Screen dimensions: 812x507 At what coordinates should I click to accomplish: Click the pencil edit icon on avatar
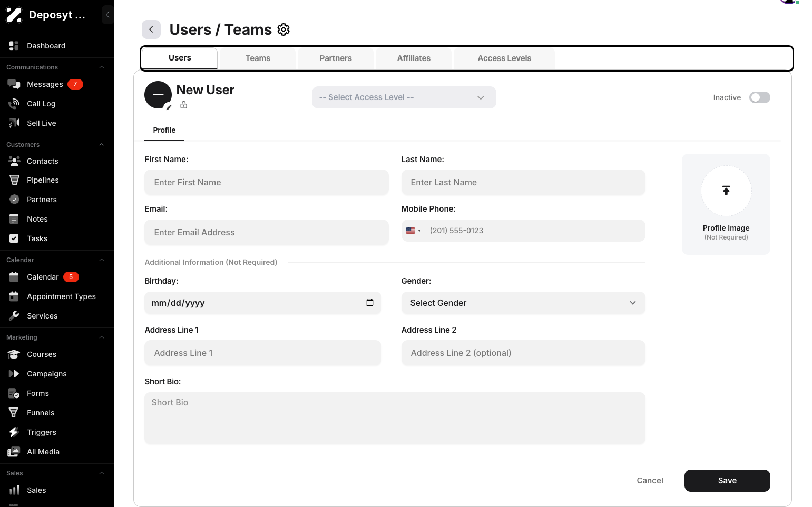pyautogui.click(x=169, y=107)
